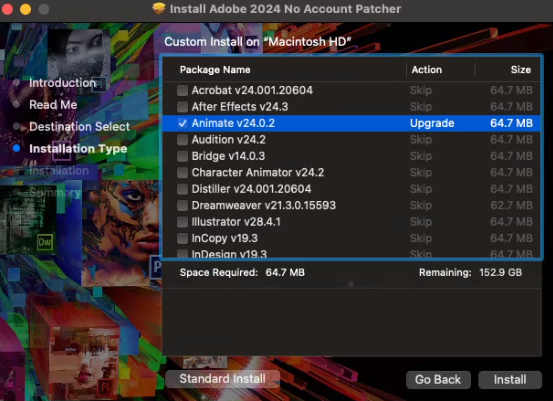The height and width of the screenshot is (401, 553).
Task: Enable Character Animator v24.2 checkbox
Action: 182,172
